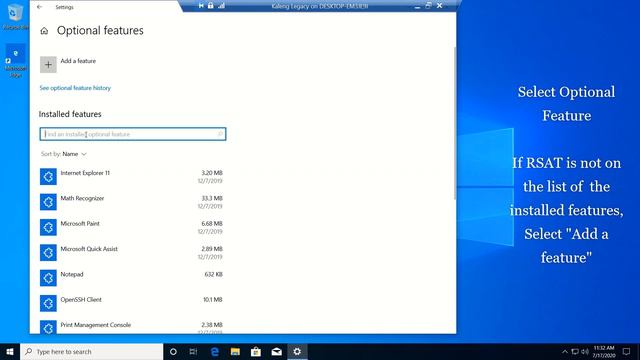Open See optional feature history link
The image size is (640, 360).
(x=75, y=88)
